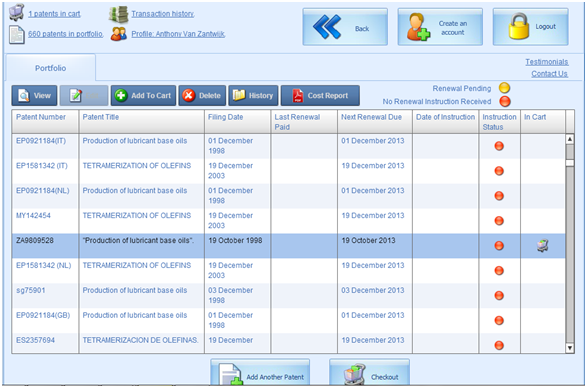The image size is (587, 388).
Task: Click the money stack icon beside Transaction history
Action: (119, 14)
